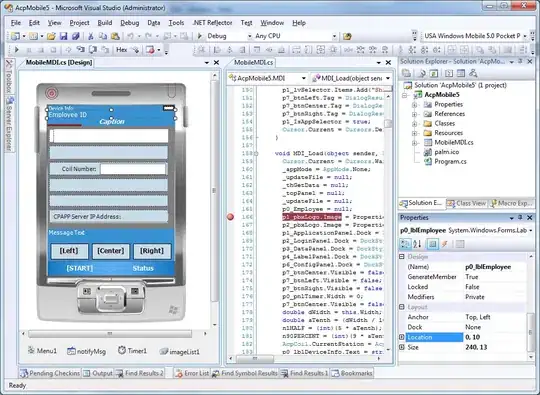This screenshot has width=540, height=395.
Task: Start debugging with green play arrow
Action: click(199, 36)
